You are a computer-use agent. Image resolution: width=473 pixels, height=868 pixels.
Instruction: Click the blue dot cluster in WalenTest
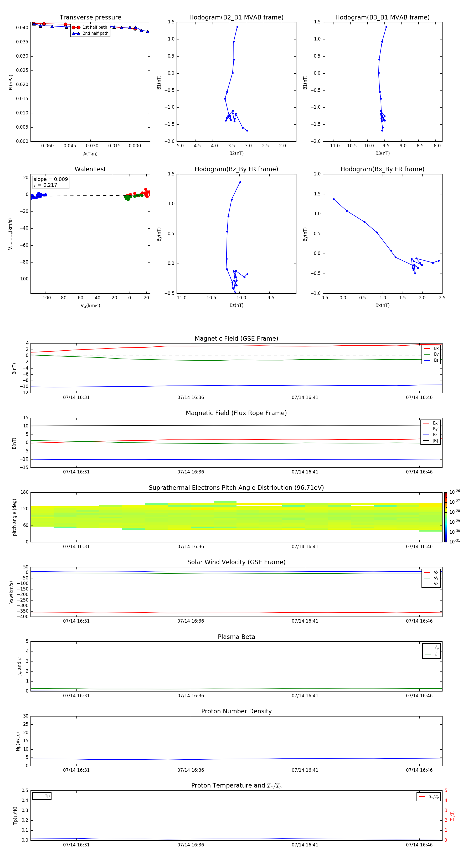tap(38, 195)
